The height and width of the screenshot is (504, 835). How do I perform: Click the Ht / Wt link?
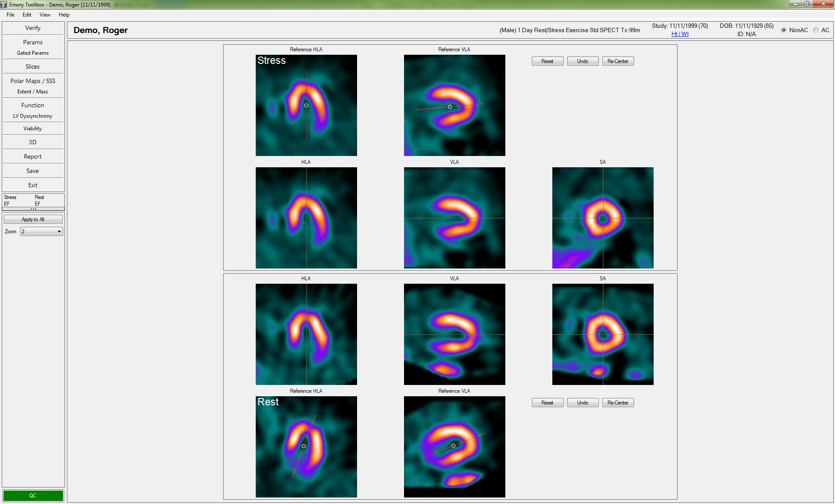(680, 34)
